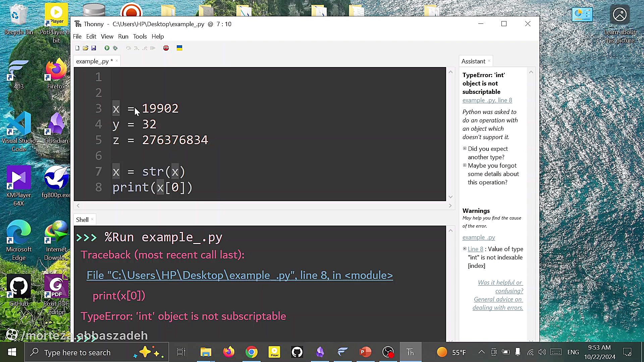Open the Tools menu
Image resolution: width=644 pixels, height=362 pixels.
(x=140, y=37)
